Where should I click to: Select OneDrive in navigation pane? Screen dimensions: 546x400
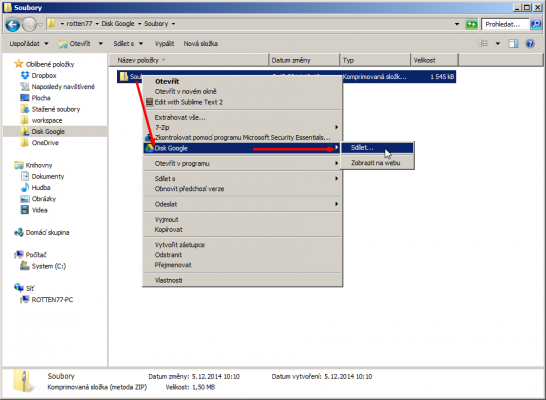45,143
